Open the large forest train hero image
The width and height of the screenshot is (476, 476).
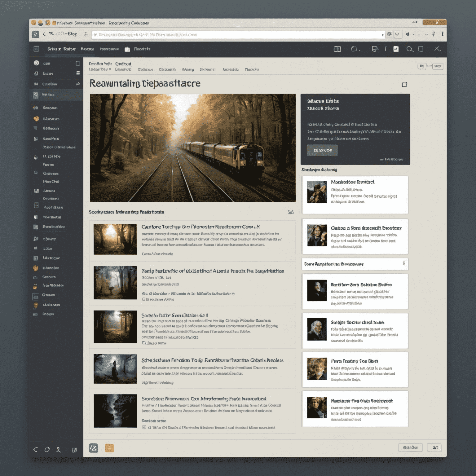pyautogui.click(x=193, y=148)
